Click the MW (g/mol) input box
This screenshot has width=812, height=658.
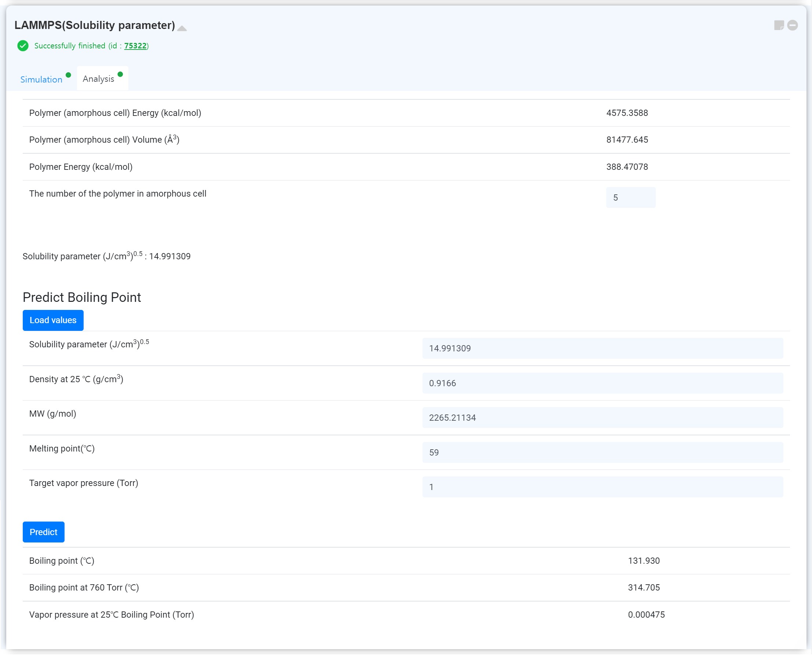603,418
